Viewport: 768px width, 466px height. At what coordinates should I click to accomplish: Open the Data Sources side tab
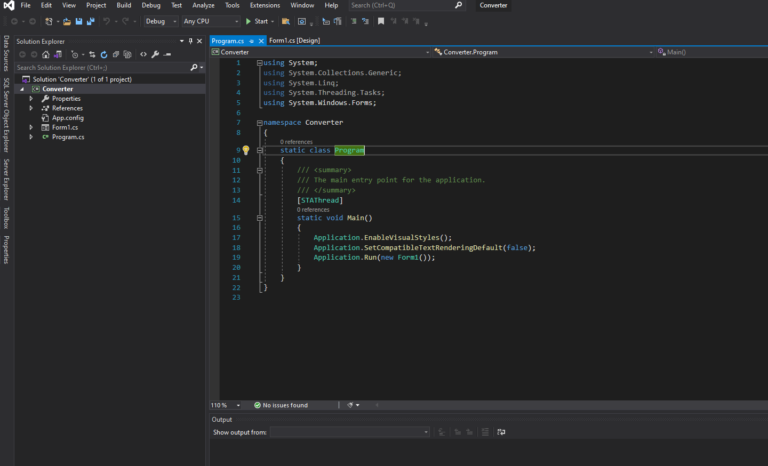(6, 53)
